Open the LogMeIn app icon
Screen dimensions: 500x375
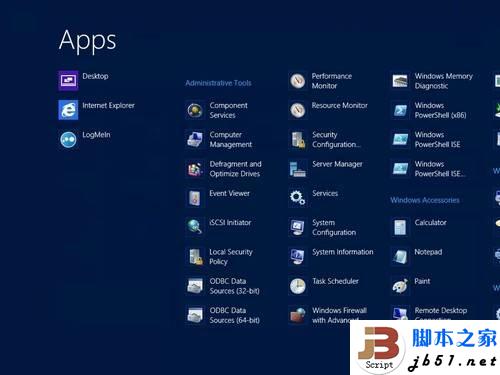pyautogui.click(x=68, y=139)
